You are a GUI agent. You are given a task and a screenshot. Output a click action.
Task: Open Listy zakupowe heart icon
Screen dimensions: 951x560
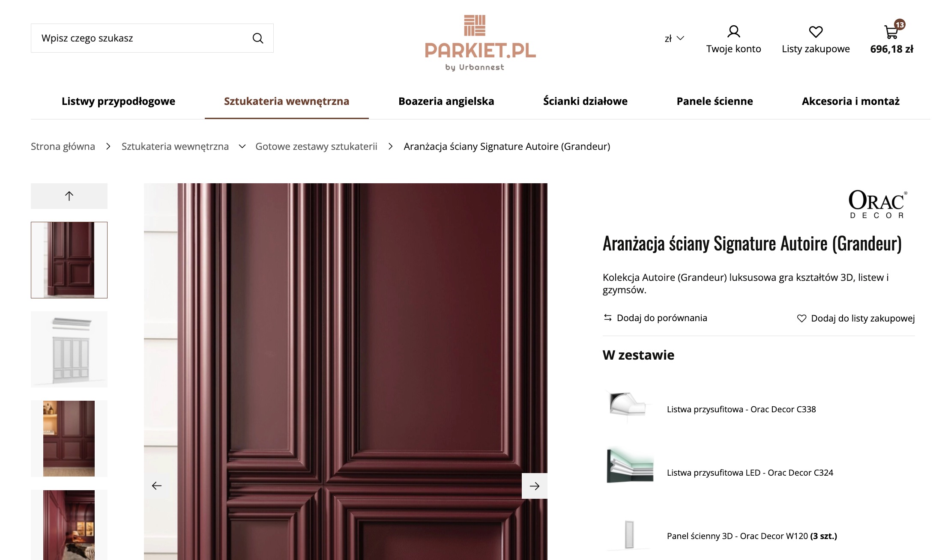(x=816, y=32)
